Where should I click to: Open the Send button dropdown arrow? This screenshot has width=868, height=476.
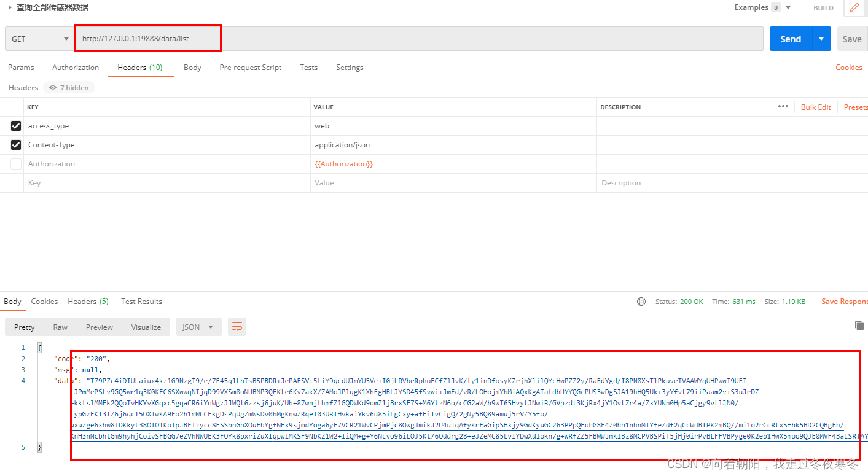coord(821,39)
